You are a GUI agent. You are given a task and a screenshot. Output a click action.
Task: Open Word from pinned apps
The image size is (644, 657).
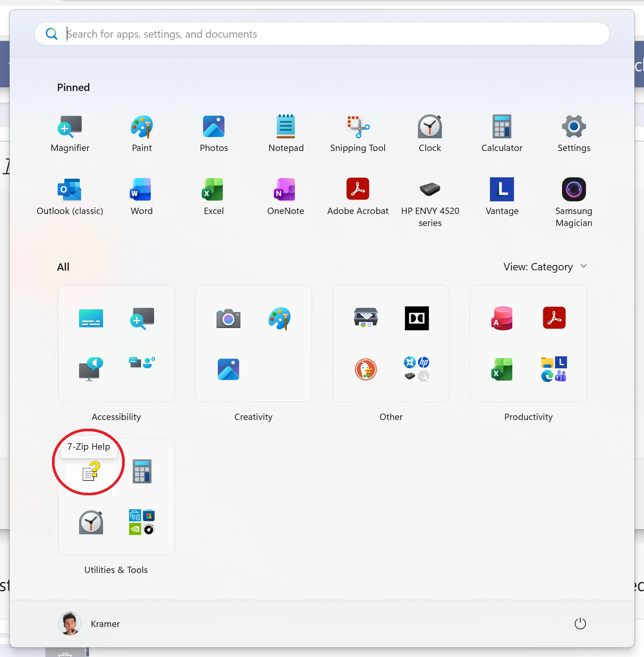point(142,197)
